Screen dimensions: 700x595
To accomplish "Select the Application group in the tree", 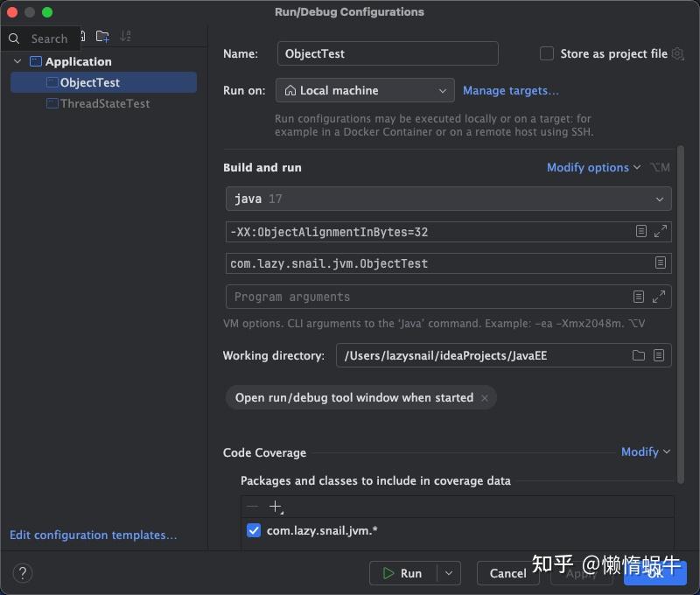I will coord(78,61).
